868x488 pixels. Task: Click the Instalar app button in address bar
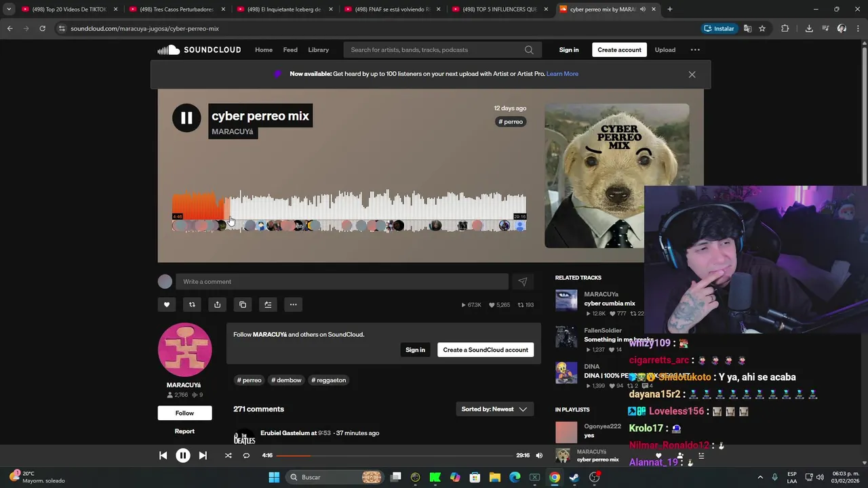point(719,28)
